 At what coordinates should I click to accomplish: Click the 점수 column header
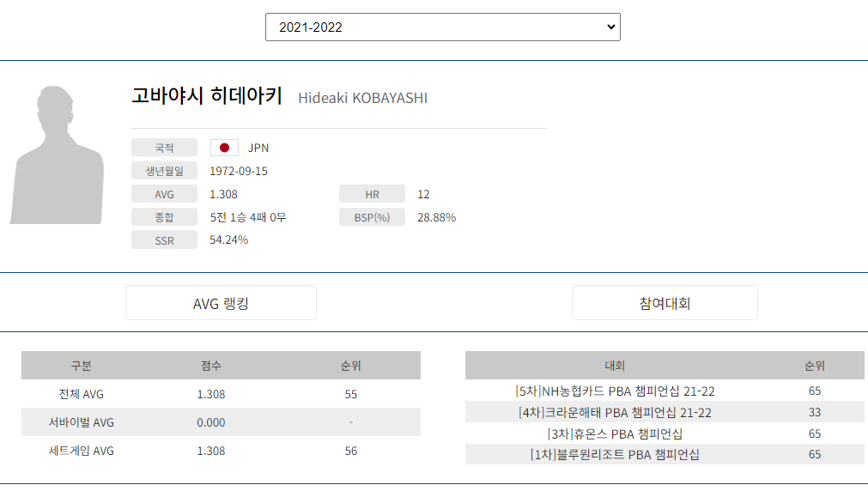tap(211, 366)
